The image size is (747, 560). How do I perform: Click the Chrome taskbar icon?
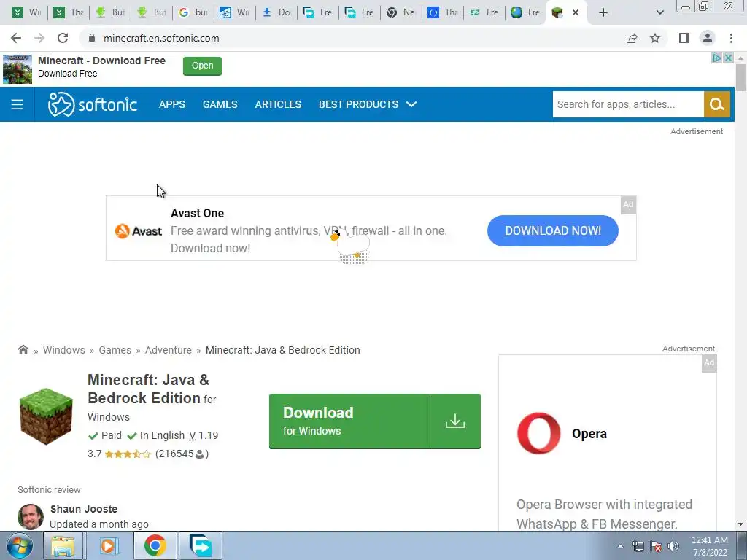(155, 545)
